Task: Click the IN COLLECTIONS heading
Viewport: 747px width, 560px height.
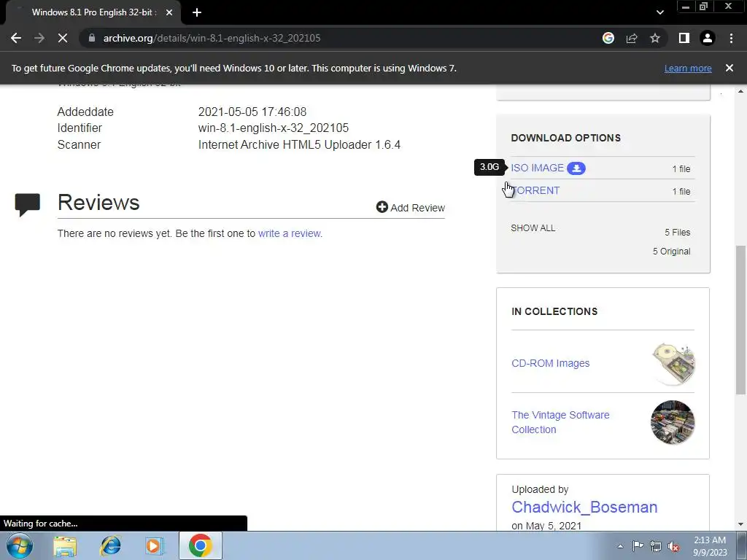Action: tap(554, 311)
